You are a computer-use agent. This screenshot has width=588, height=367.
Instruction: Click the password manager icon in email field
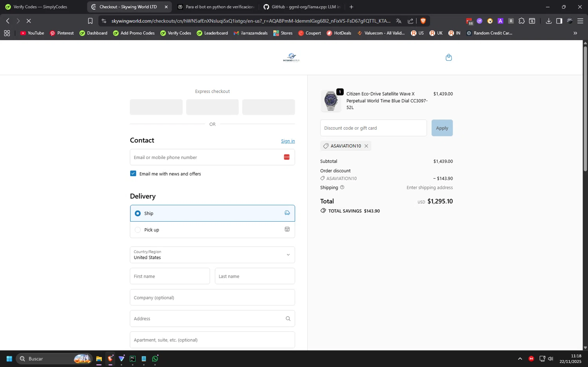[x=287, y=157]
